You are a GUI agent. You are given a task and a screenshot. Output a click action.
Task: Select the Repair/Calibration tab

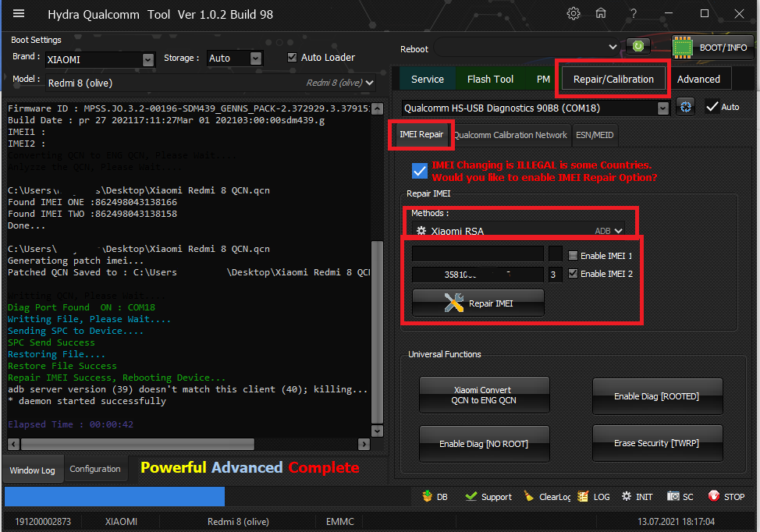coord(613,79)
